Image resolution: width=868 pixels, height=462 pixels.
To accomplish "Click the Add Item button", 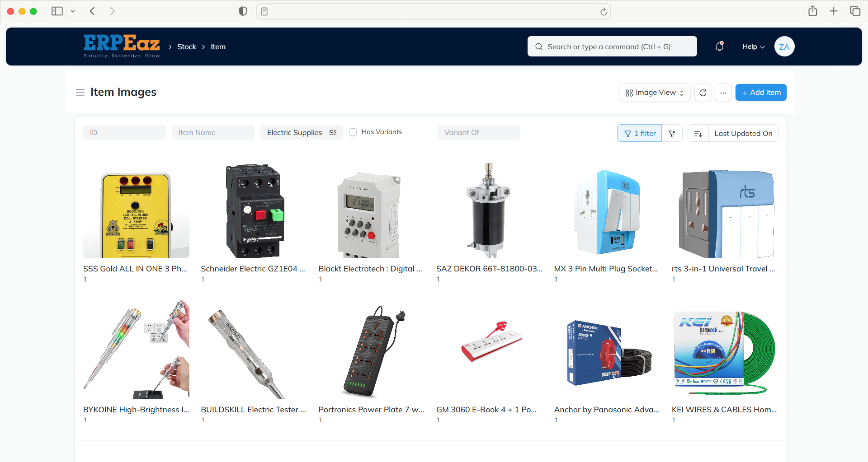I will tap(761, 93).
